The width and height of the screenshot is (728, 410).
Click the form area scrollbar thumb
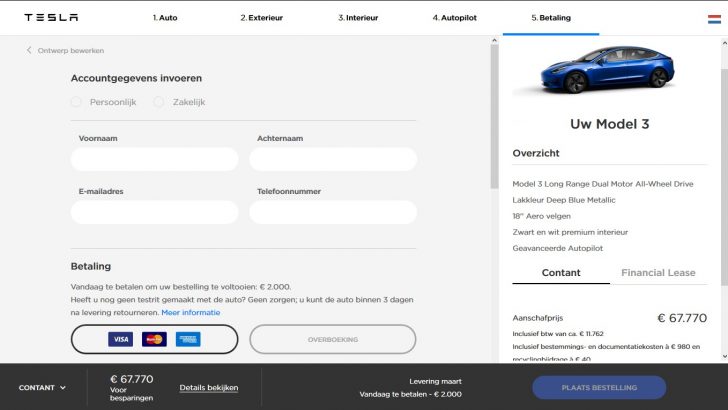494,116
